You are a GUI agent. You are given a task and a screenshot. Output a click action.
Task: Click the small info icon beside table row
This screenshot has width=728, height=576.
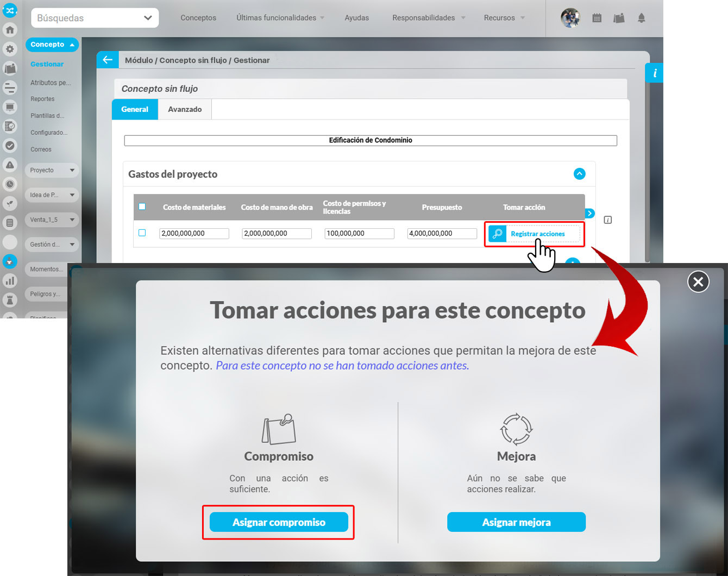pyautogui.click(x=608, y=220)
